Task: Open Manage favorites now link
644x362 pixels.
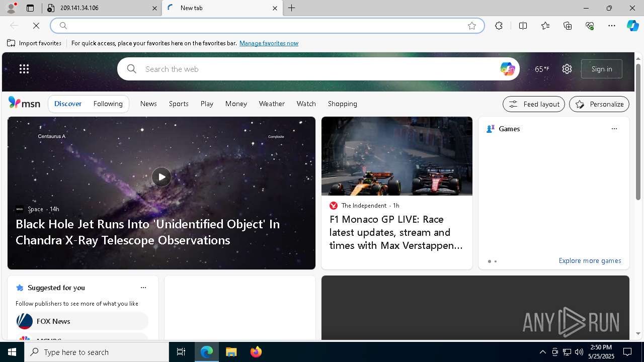Action: [x=269, y=43]
